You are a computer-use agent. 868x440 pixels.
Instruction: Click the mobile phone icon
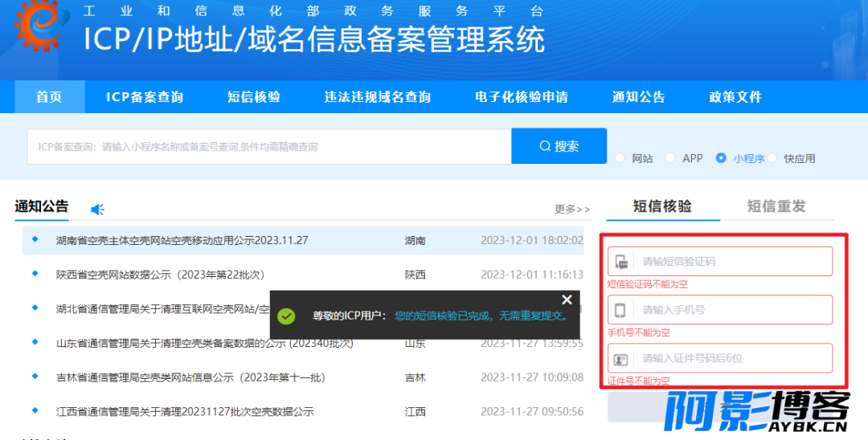coord(621,310)
